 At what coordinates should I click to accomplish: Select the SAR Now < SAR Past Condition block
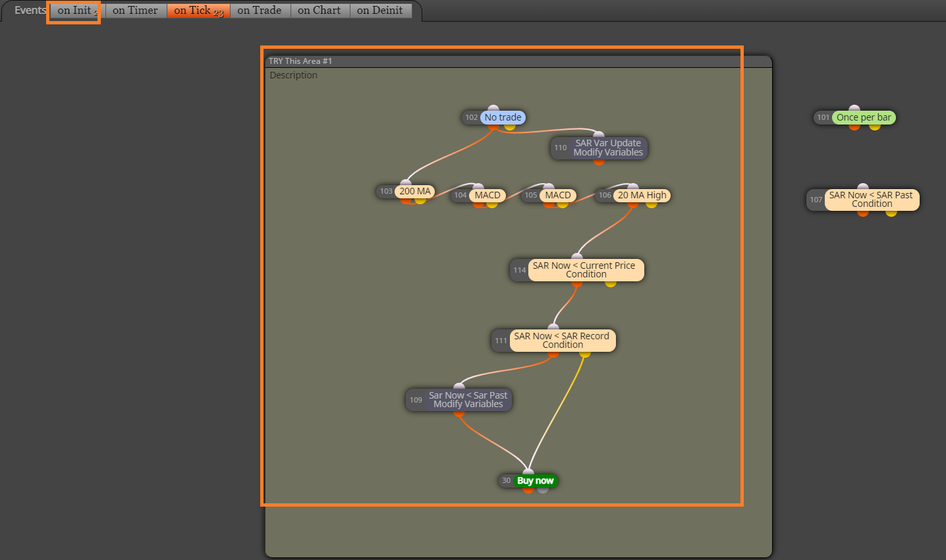pyautogui.click(x=872, y=200)
